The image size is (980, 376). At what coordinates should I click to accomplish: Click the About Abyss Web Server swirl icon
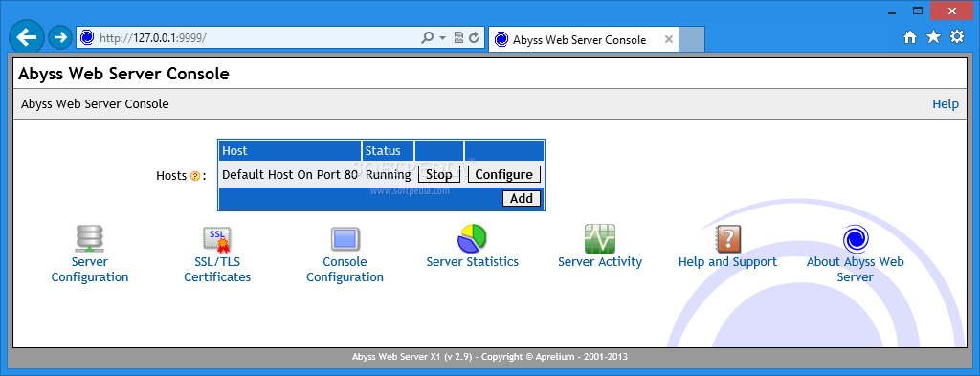click(855, 238)
